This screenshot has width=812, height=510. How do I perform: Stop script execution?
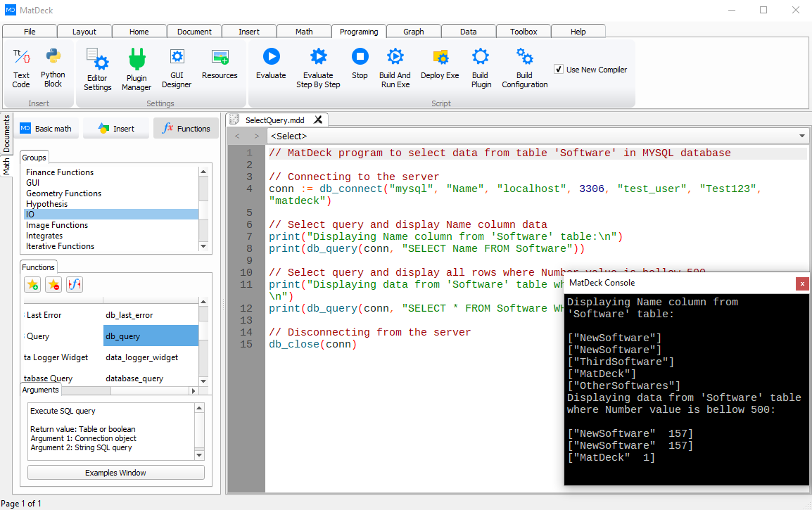pyautogui.click(x=360, y=64)
